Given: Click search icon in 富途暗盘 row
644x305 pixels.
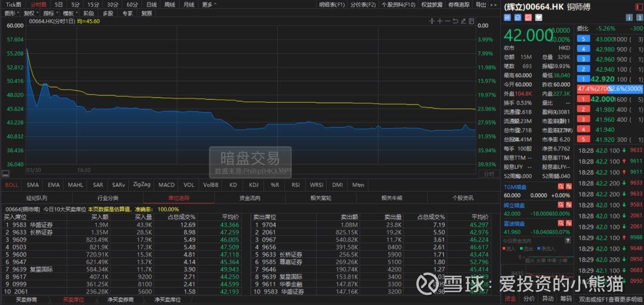Looking at the screenshot, I should (x=561, y=223).
